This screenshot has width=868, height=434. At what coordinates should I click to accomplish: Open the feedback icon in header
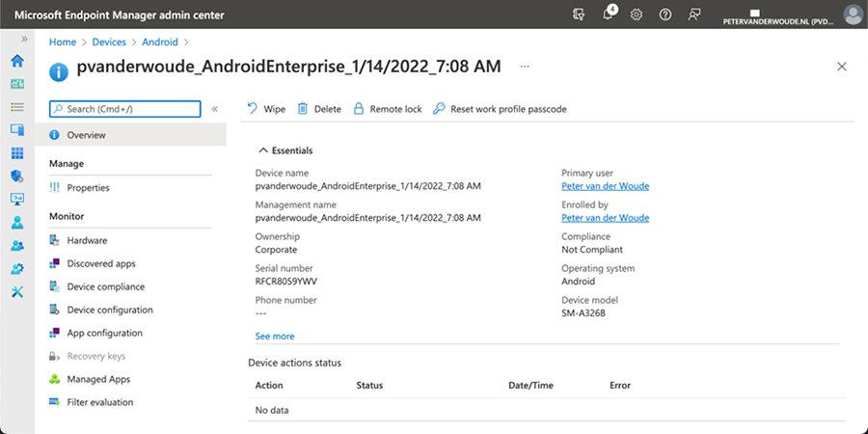[x=693, y=14]
